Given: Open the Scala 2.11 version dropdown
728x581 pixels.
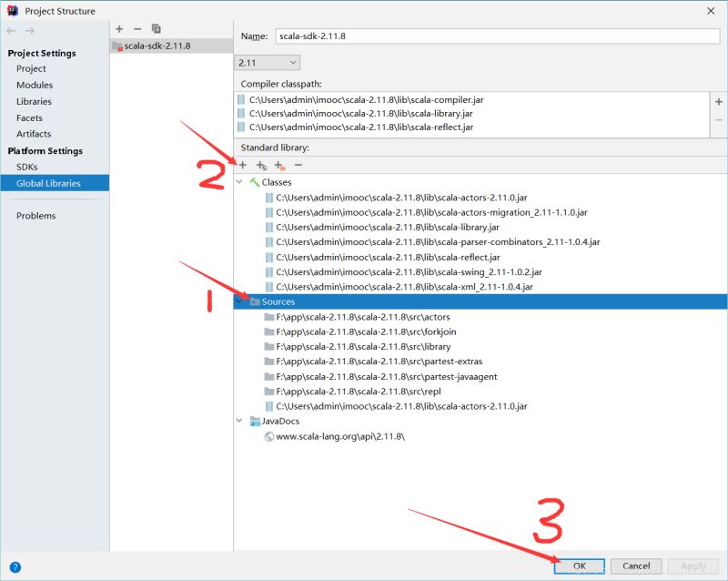Looking at the screenshot, I should [x=267, y=63].
